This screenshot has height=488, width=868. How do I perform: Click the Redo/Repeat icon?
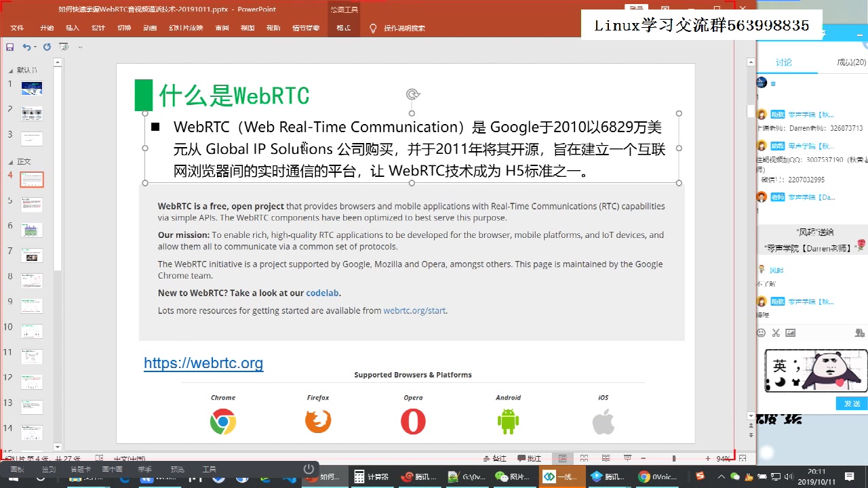click(x=47, y=47)
